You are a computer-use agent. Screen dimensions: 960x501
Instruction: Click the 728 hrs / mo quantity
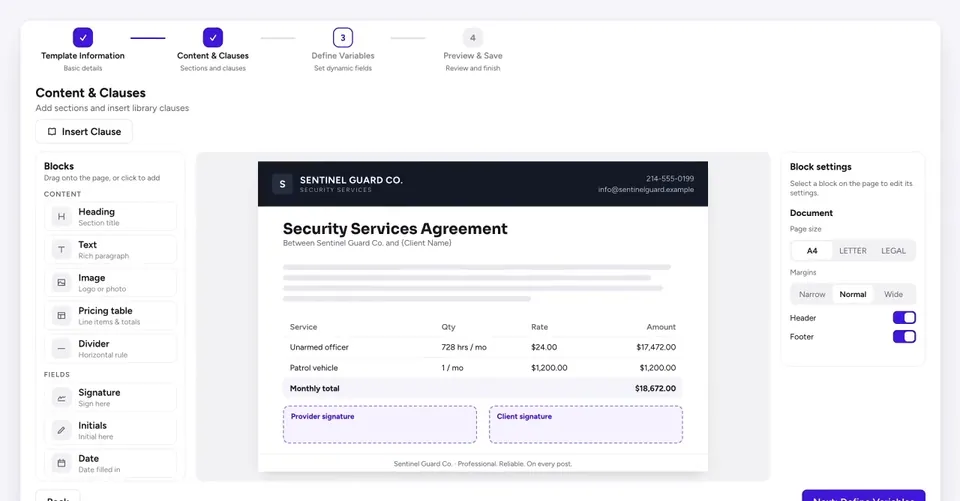point(464,347)
